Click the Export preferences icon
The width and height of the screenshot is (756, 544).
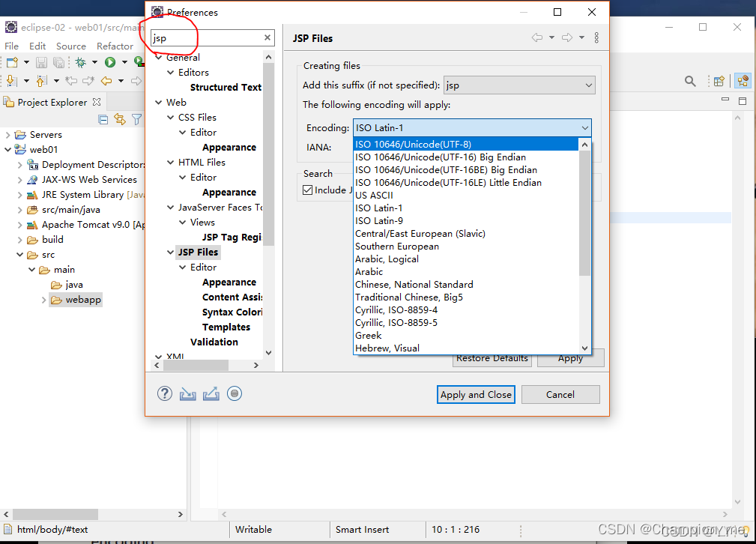pos(211,394)
